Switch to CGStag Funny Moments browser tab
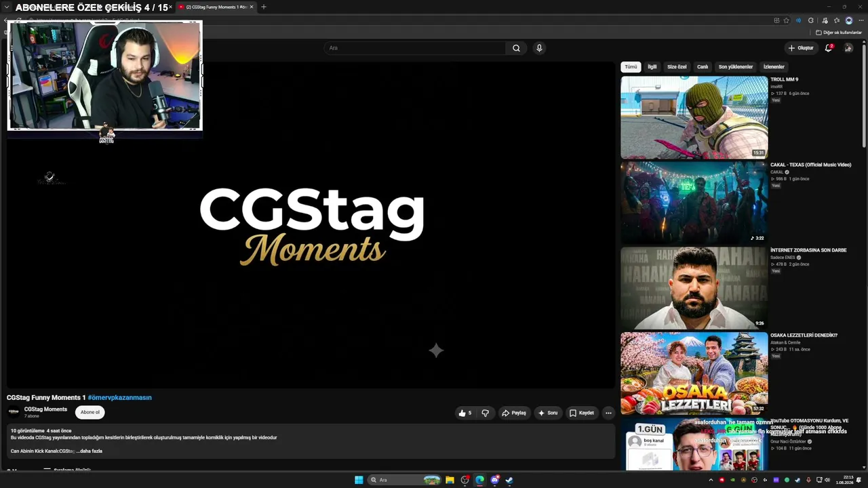The height and width of the screenshot is (488, 868). [216, 7]
